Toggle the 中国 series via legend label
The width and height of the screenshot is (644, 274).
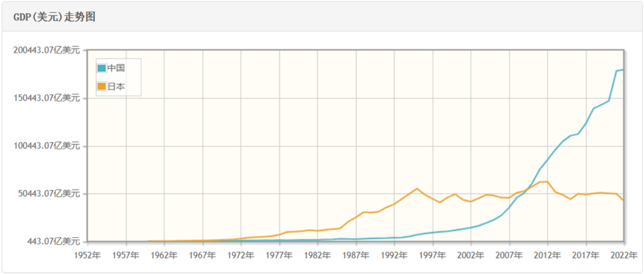[x=116, y=68]
